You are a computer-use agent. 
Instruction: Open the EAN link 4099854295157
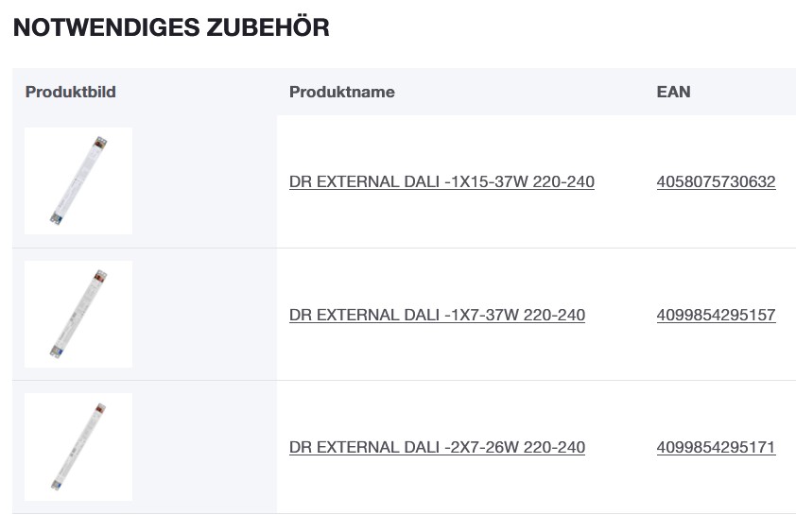coord(716,315)
